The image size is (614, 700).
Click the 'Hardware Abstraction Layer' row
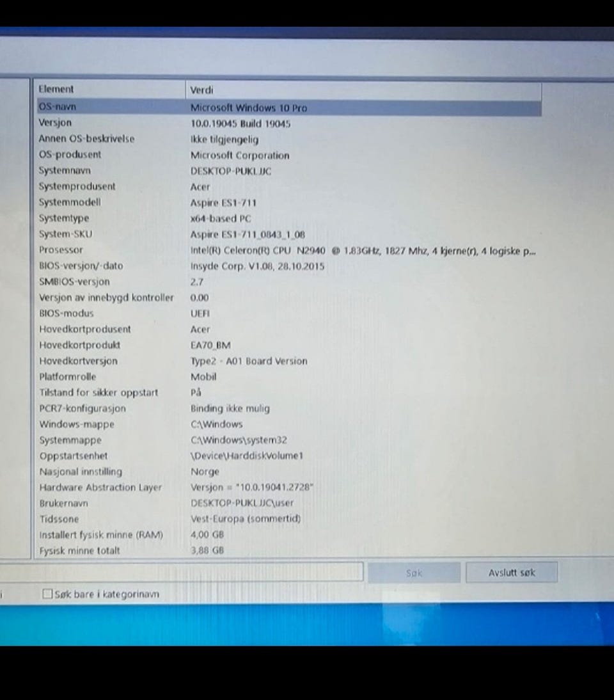pyautogui.click(x=289, y=488)
